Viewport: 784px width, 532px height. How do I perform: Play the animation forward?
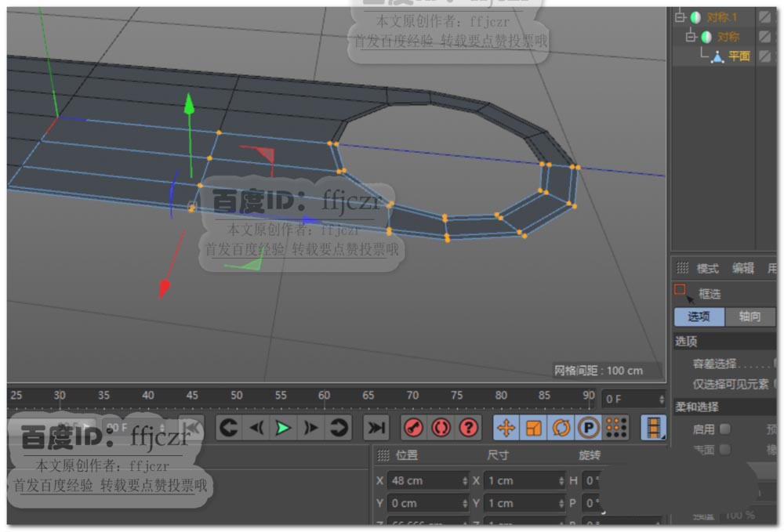pyautogui.click(x=283, y=428)
